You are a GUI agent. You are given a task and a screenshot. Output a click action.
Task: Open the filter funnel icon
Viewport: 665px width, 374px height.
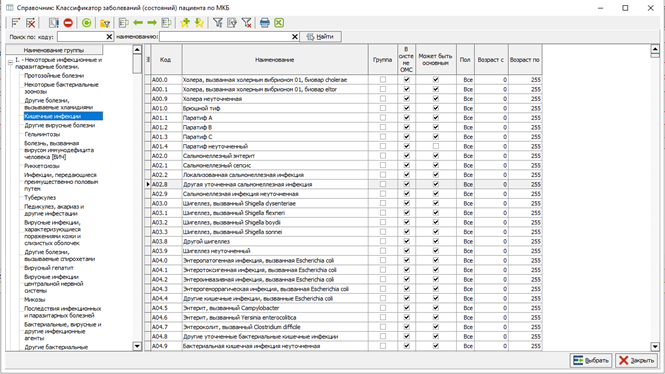(x=218, y=23)
